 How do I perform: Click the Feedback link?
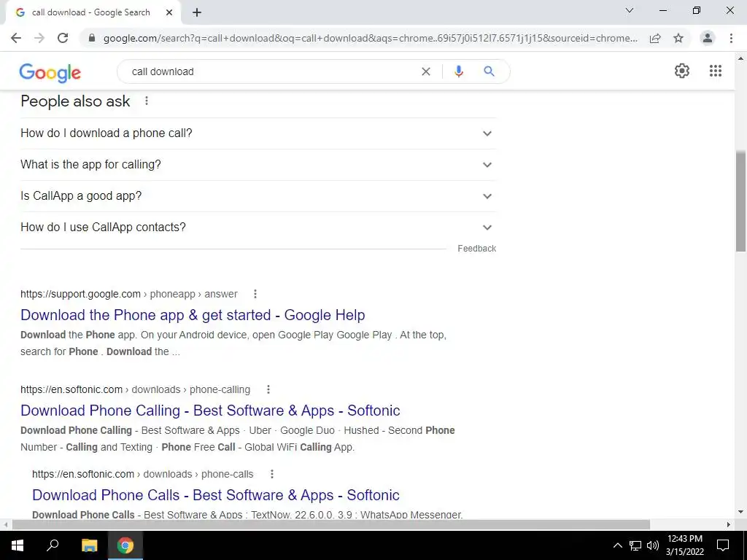pyautogui.click(x=476, y=249)
